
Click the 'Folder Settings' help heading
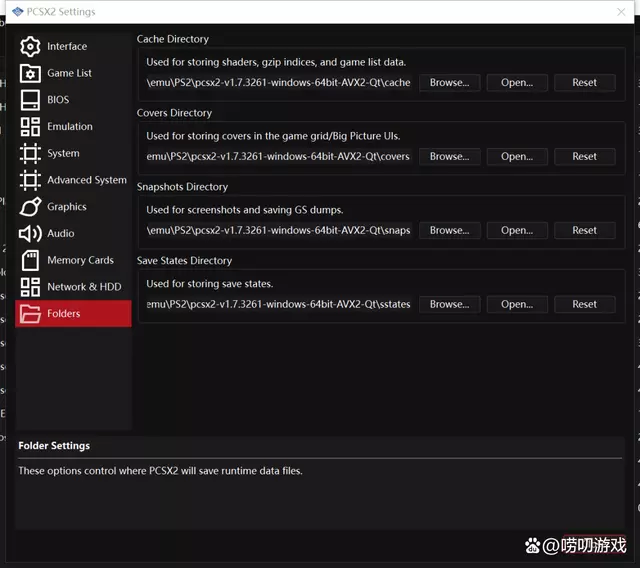click(54, 446)
